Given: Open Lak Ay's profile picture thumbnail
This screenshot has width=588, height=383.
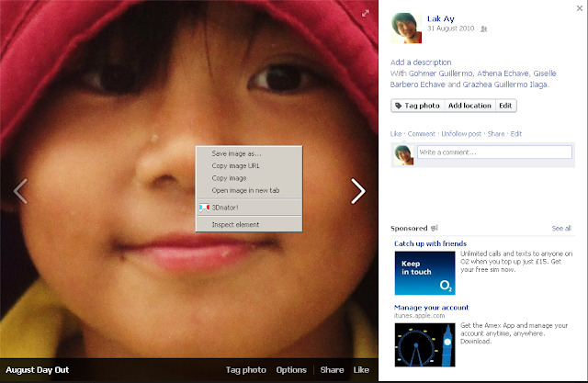Looking at the screenshot, I should (x=406, y=28).
